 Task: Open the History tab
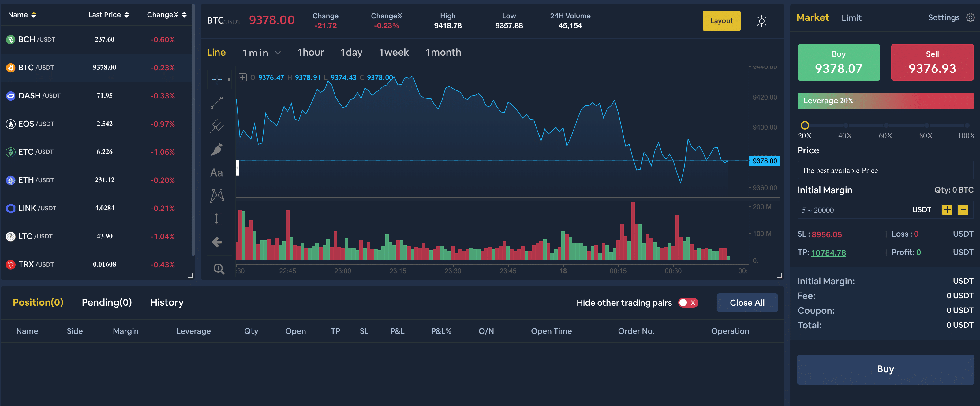point(166,302)
